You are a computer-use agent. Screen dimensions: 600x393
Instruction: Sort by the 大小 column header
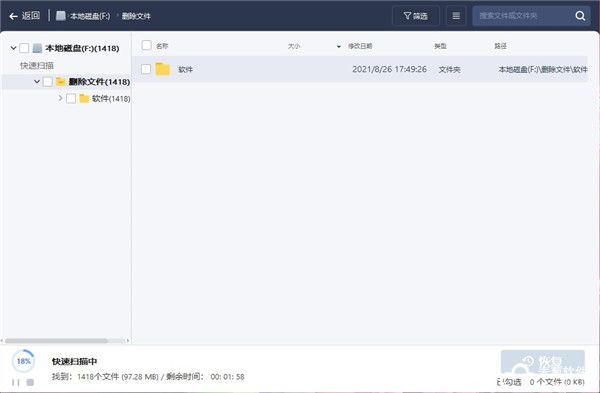click(294, 46)
